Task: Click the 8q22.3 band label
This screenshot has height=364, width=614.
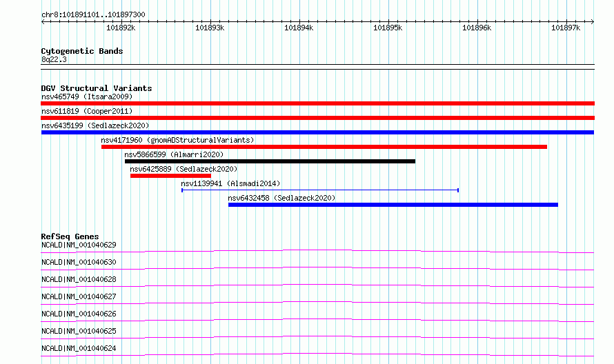Action: coord(54,59)
